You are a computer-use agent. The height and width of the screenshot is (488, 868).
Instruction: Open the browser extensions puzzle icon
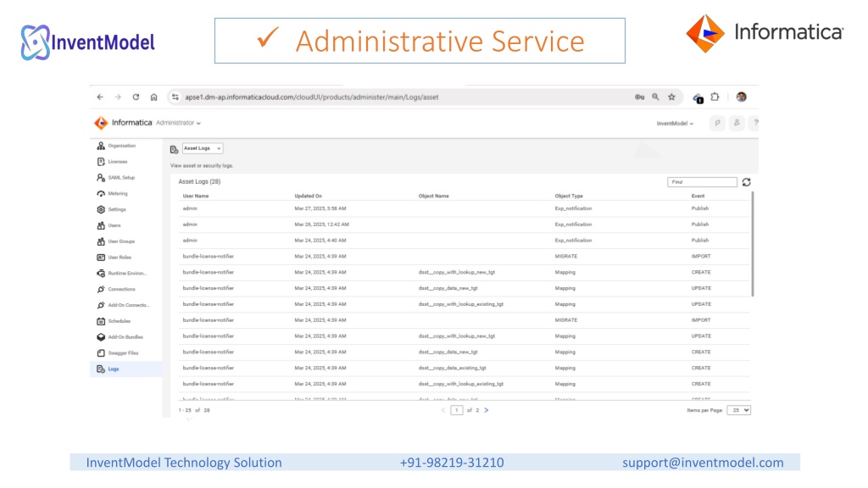pyautogui.click(x=715, y=97)
